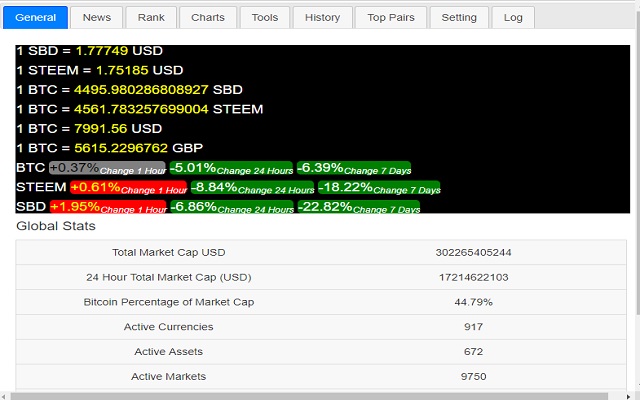Click the Active Currencies label
This screenshot has height=400, width=640.
click(x=169, y=327)
